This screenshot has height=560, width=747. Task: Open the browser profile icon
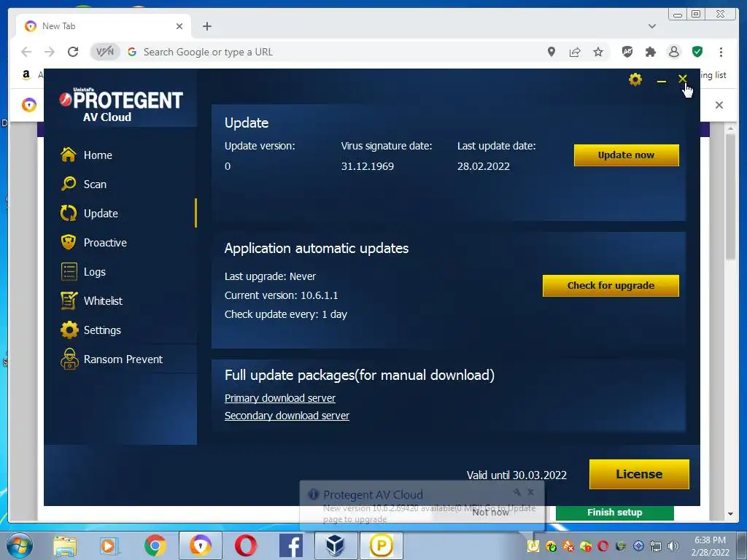pos(673,52)
